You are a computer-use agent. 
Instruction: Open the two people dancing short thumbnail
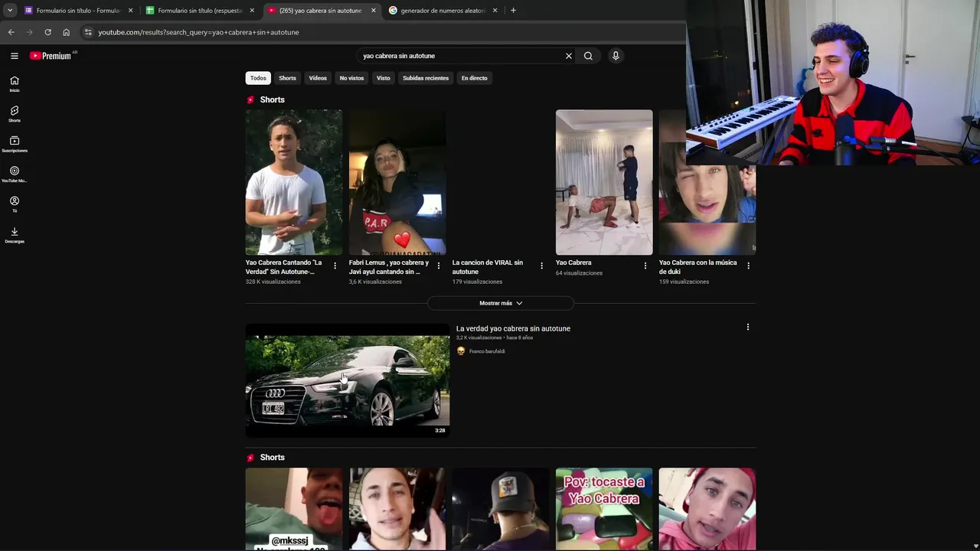tap(604, 182)
